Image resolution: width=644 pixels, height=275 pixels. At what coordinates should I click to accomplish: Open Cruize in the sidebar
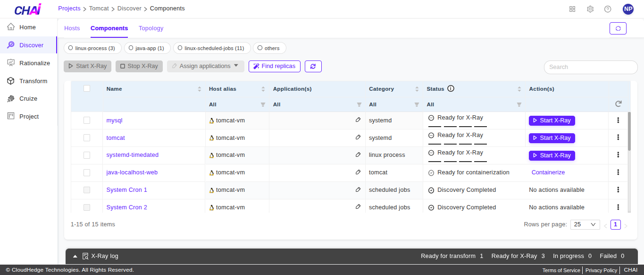28,99
